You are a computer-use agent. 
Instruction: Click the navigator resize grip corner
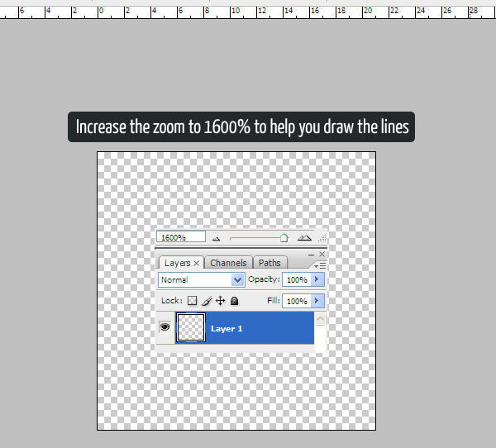coord(322,238)
